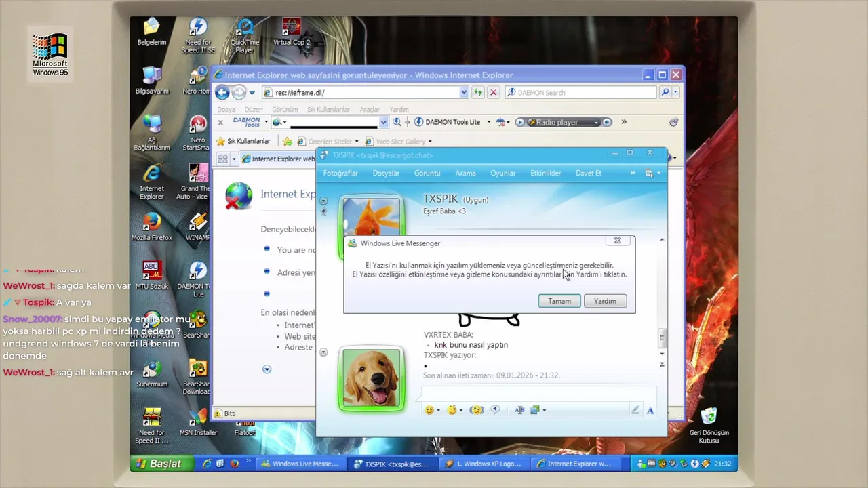The height and width of the screenshot is (488, 868).
Task: Open Etkinlikler in Messenger menu
Action: click(x=546, y=174)
